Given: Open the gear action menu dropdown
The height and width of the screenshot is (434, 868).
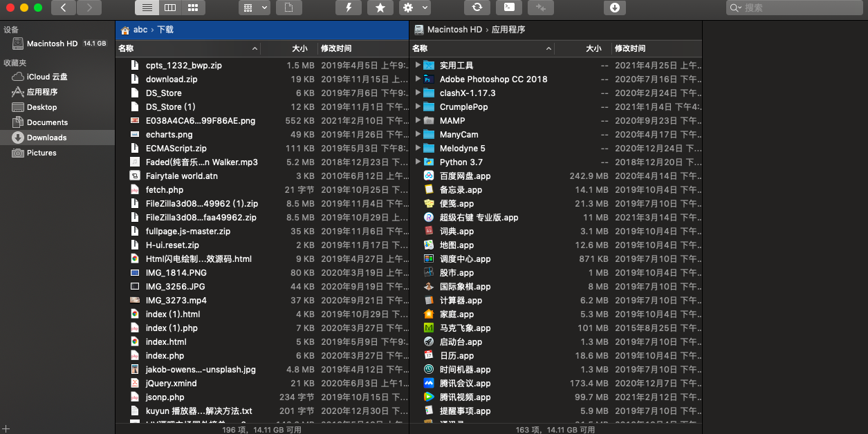Looking at the screenshot, I should (x=415, y=8).
